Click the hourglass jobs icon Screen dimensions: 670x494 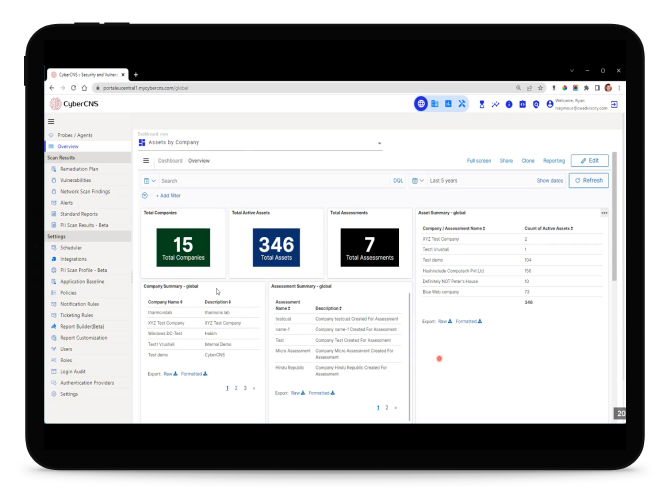pyautogui.click(x=481, y=104)
